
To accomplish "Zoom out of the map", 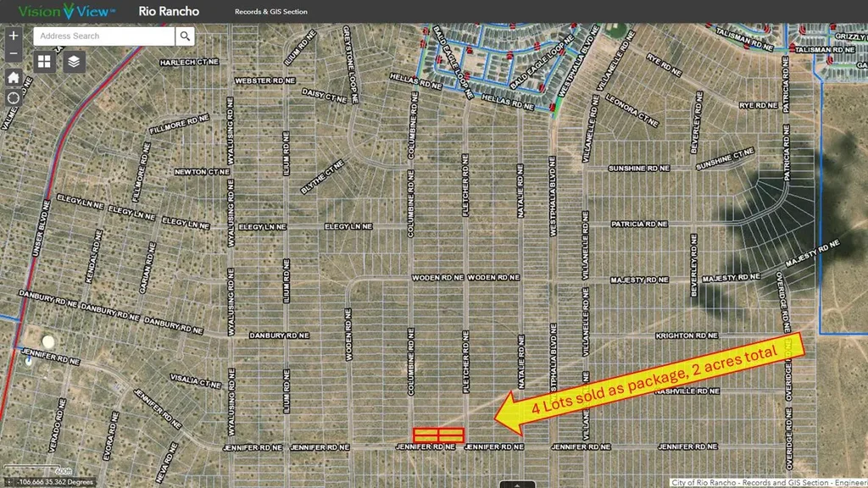I will pos(14,54).
